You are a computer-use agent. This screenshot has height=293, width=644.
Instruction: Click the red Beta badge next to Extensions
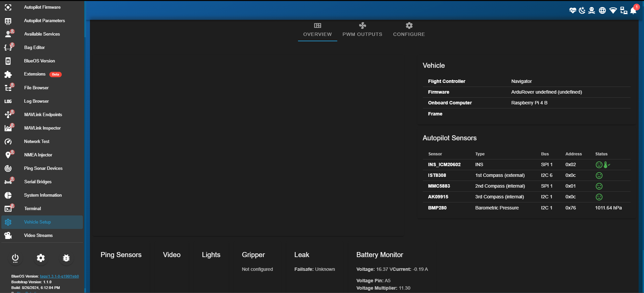click(x=56, y=75)
